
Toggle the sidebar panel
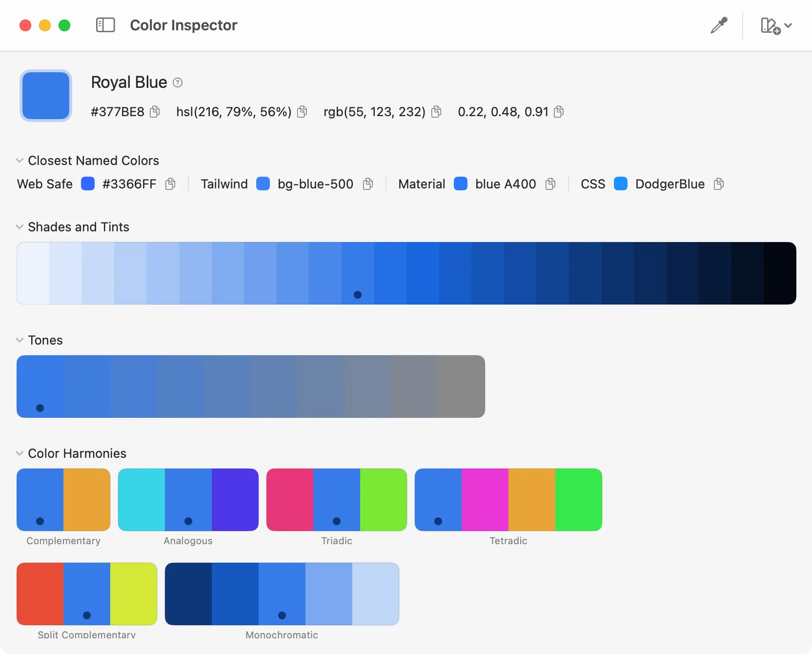[105, 25]
